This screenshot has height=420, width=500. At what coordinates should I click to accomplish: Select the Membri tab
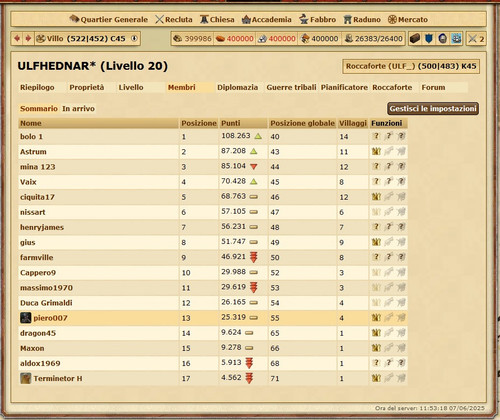182,87
